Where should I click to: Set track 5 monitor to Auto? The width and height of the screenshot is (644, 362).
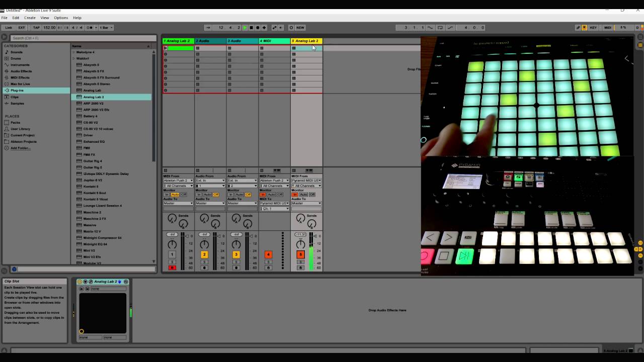click(x=303, y=195)
